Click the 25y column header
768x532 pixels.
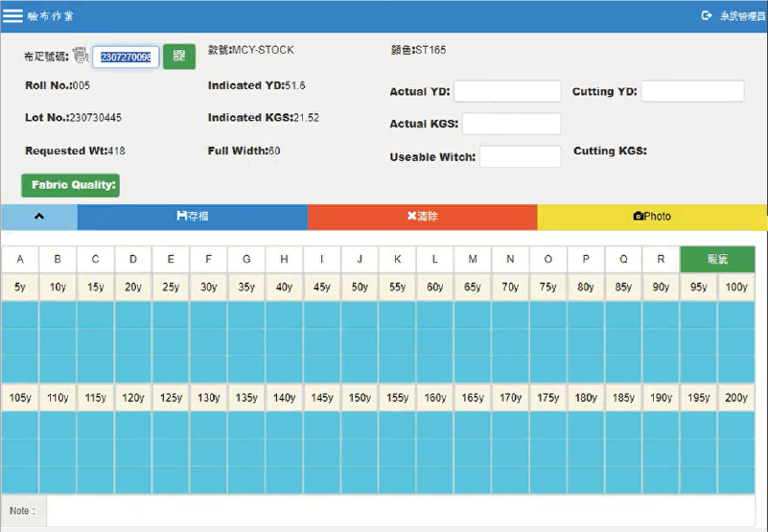click(x=171, y=287)
